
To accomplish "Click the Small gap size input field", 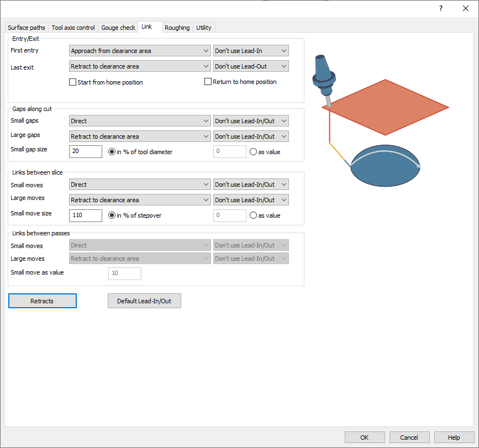I will 86,152.
